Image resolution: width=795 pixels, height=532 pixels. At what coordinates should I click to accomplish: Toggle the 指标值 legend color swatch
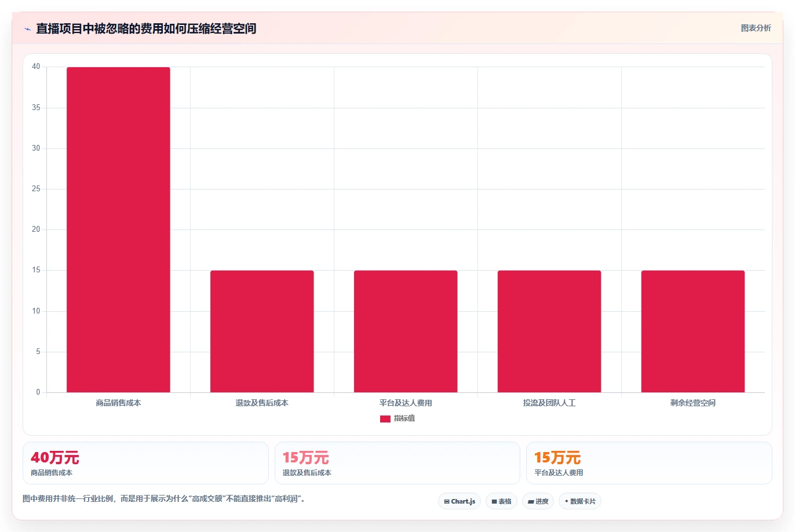pos(385,418)
